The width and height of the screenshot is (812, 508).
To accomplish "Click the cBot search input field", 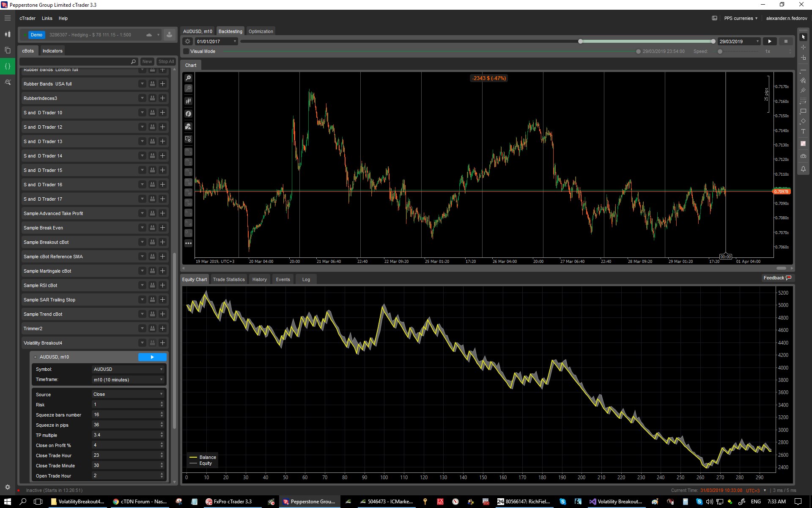I will (x=79, y=62).
